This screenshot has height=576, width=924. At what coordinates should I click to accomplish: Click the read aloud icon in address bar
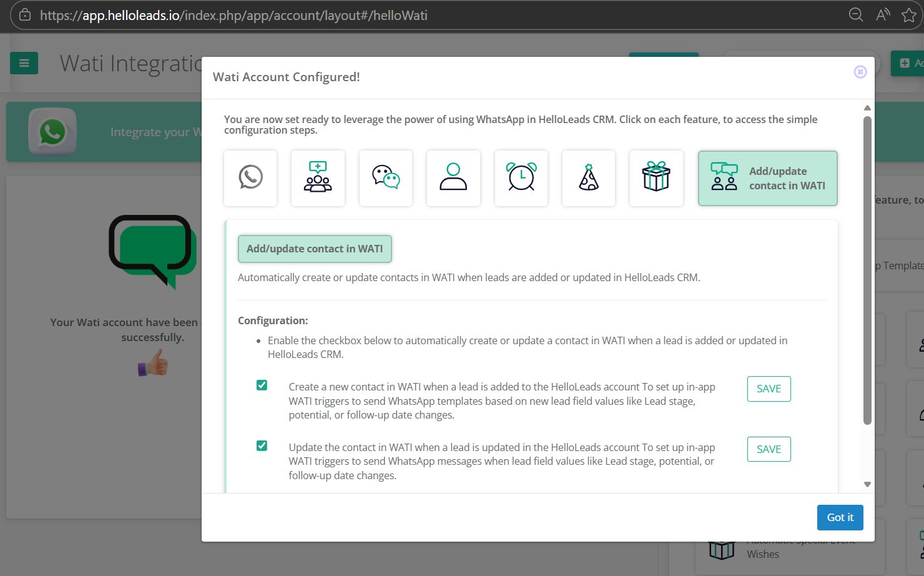[883, 15]
